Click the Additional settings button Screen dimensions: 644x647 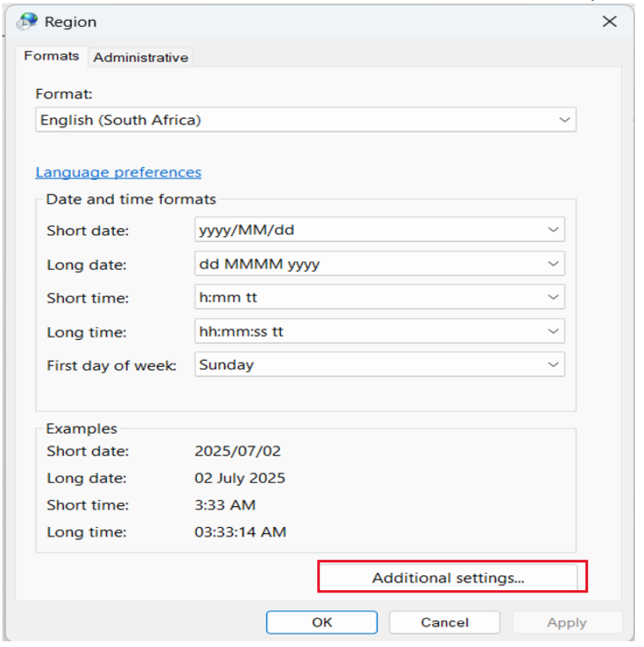[448, 578]
